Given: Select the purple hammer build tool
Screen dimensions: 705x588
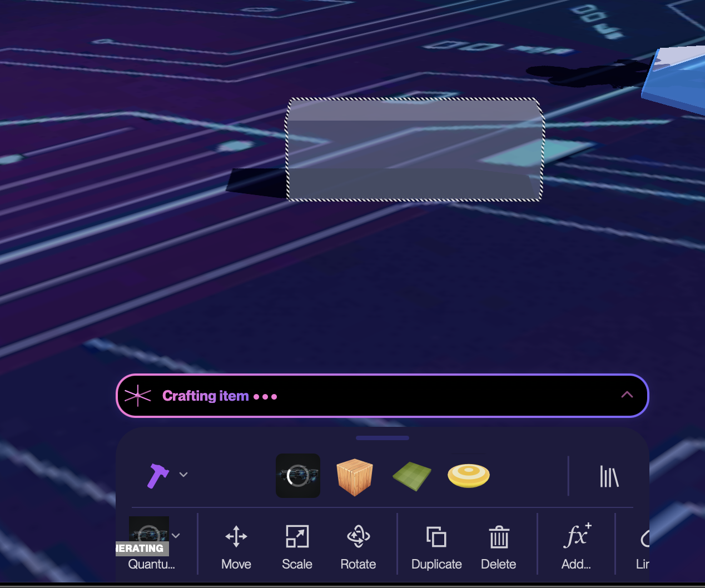Looking at the screenshot, I should (x=158, y=476).
